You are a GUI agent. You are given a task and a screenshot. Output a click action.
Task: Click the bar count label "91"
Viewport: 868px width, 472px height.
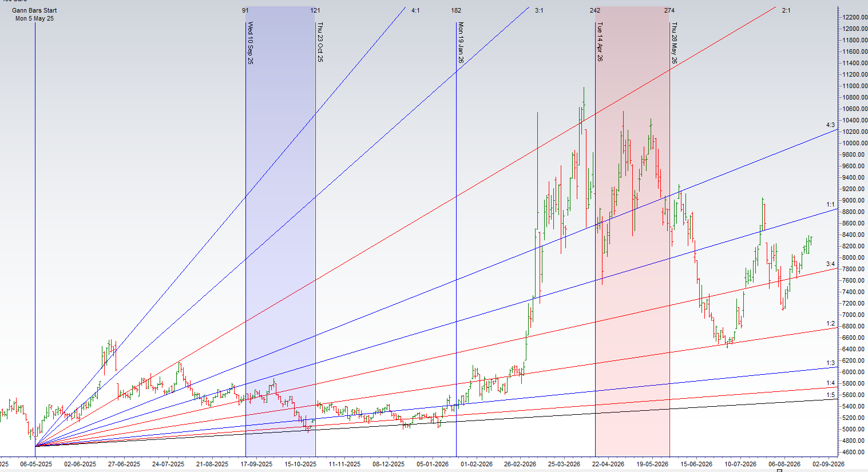pyautogui.click(x=245, y=10)
